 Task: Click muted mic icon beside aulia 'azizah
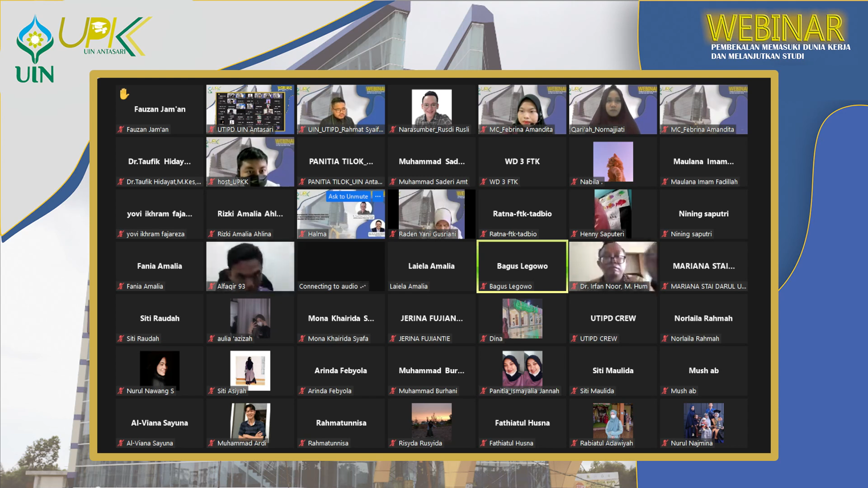pyautogui.click(x=212, y=338)
